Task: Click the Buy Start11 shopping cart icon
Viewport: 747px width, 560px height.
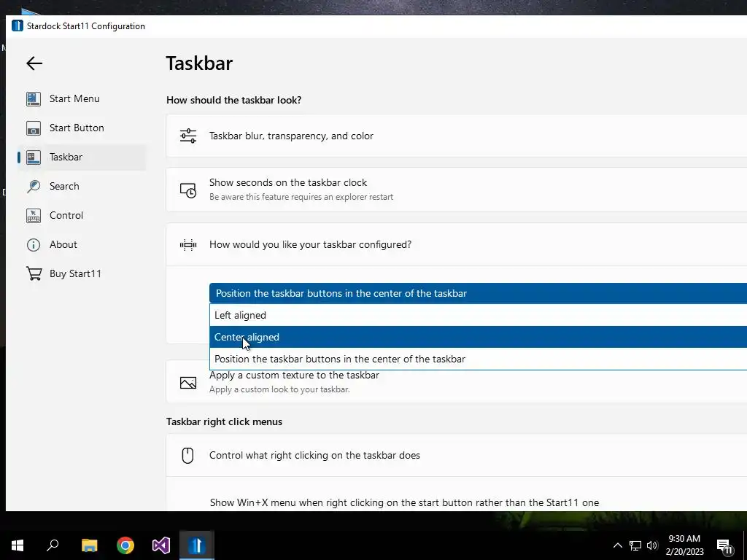Action: click(x=34, y=274)
